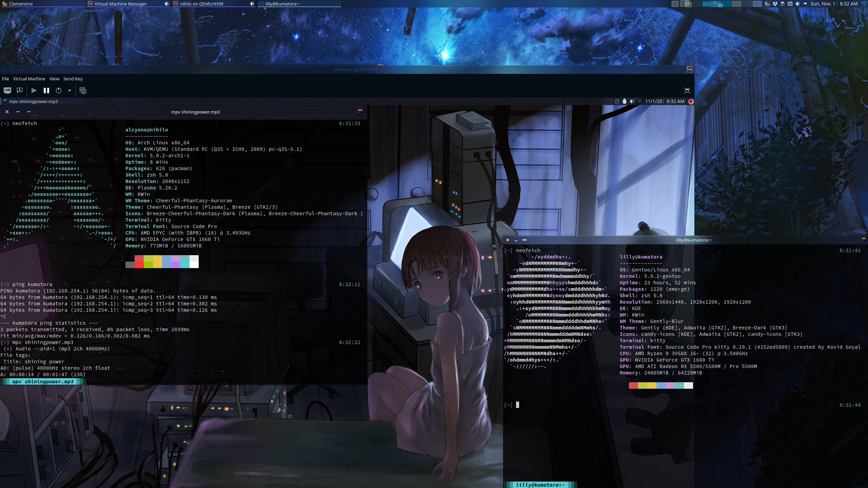Open the Manage VM snapshots button
The width and height of the screenshot is (868, 488).
pos(83,90)
